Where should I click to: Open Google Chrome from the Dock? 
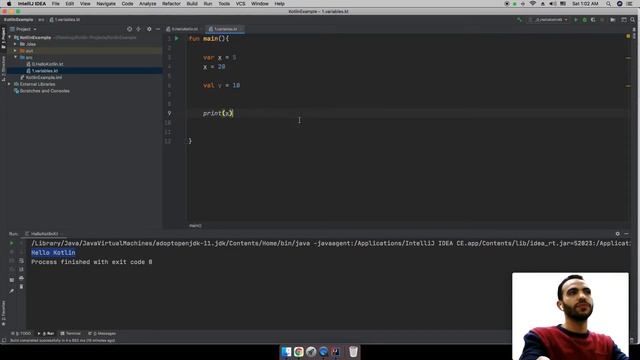click(x=298, y=351)
